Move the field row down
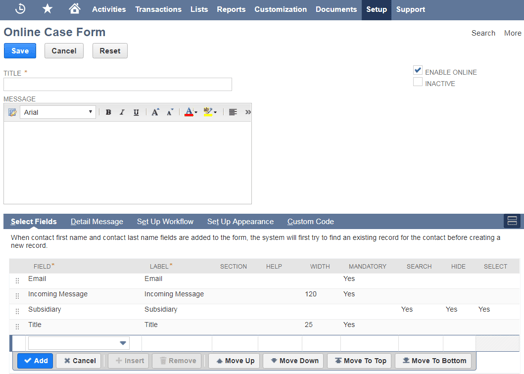Viewport: 524px width, 374px height. click(294, 361)
